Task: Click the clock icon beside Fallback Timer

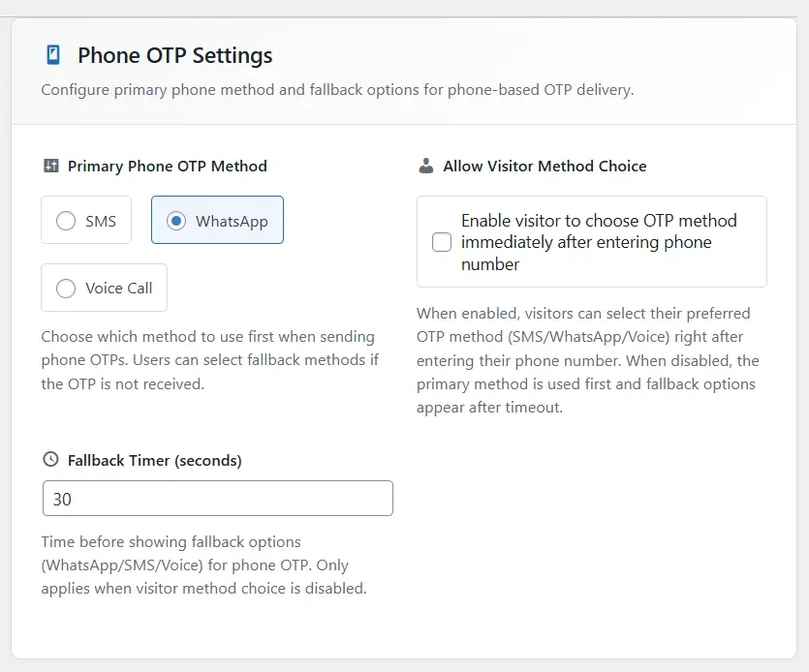Action: click(51, 460)
